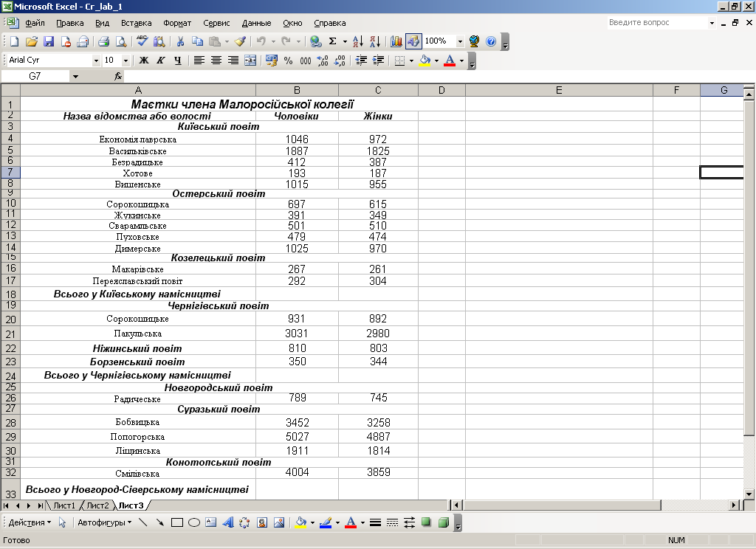Toggle left text alignment
The height and width of the screenshot is (549, 756).
coord(199,61)
